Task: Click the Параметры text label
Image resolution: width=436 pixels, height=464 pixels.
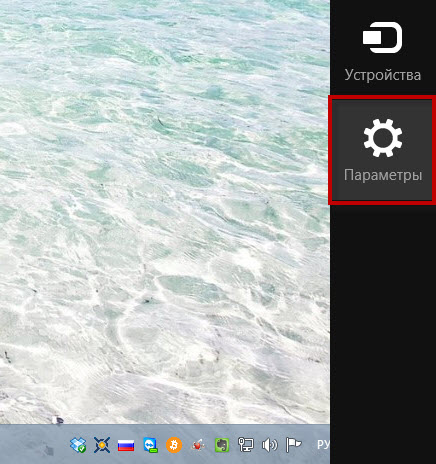Action: tap(383, 175)
